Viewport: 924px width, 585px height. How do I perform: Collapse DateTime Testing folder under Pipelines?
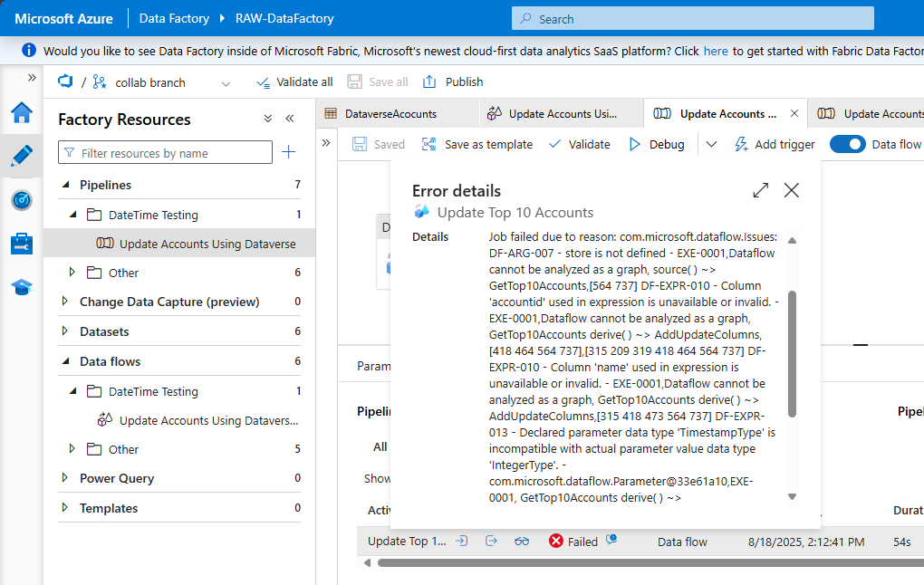tap(73, 215)
